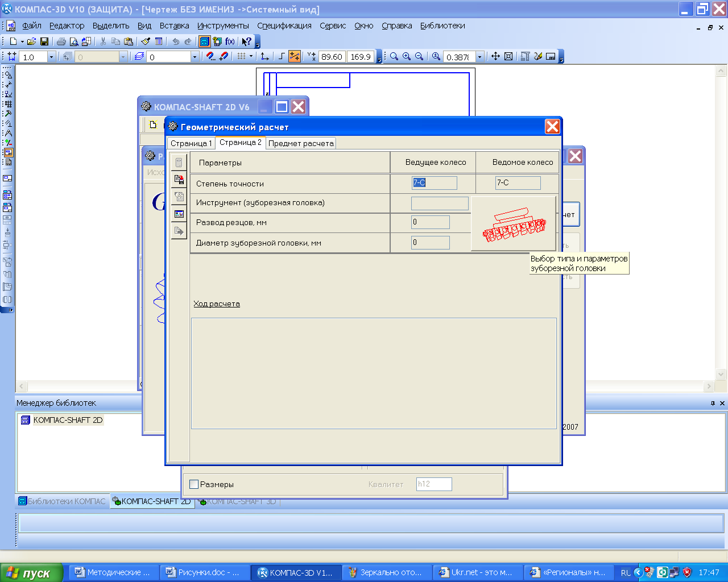Click the Zoom window magnifier icon
The image size is (728, 582).
pos(394,56)
